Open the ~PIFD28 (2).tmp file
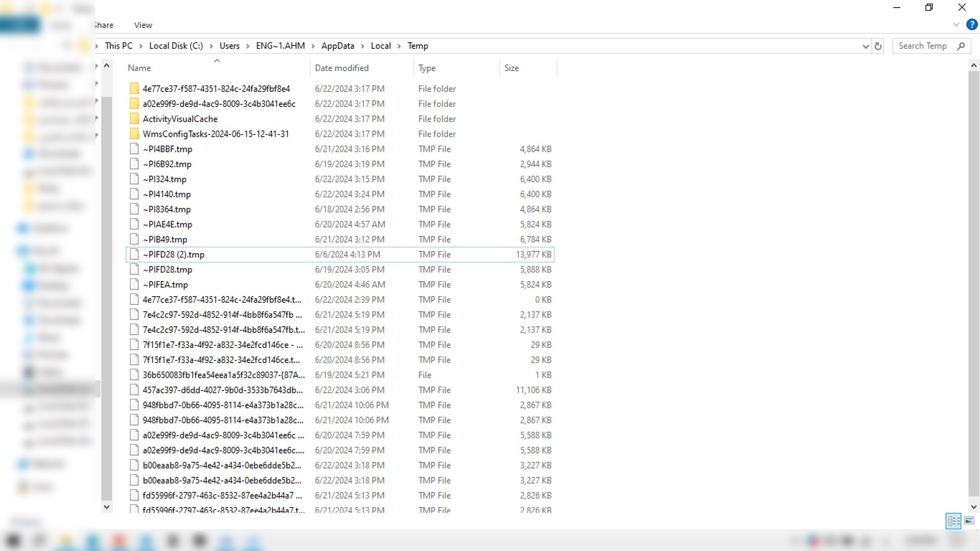This screenshot has width=980, height=551. 175,254
